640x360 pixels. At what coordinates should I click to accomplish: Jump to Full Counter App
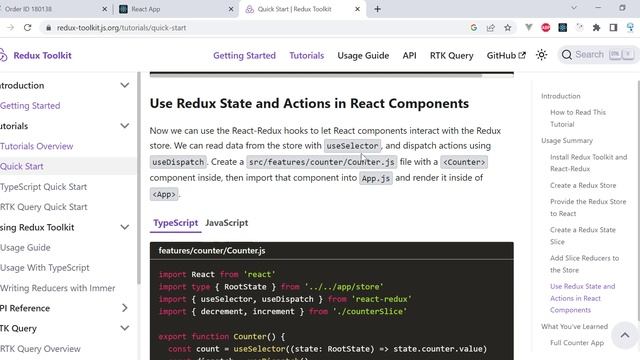pyautogui.click(x=577, y=343)
